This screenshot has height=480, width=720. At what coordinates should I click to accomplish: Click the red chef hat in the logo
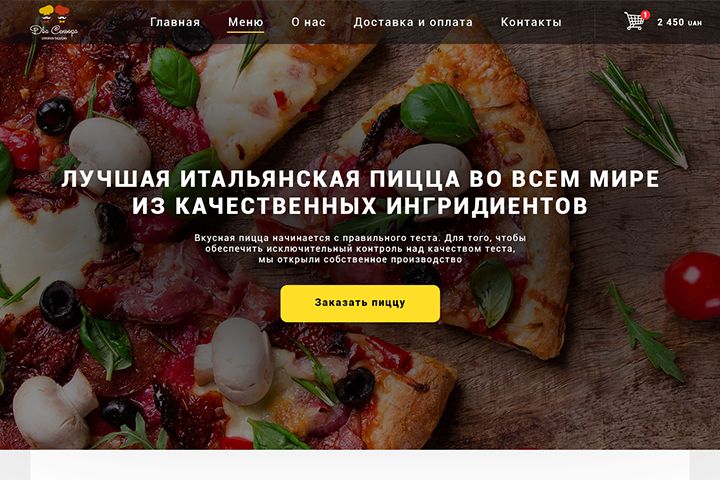point(62,11)
